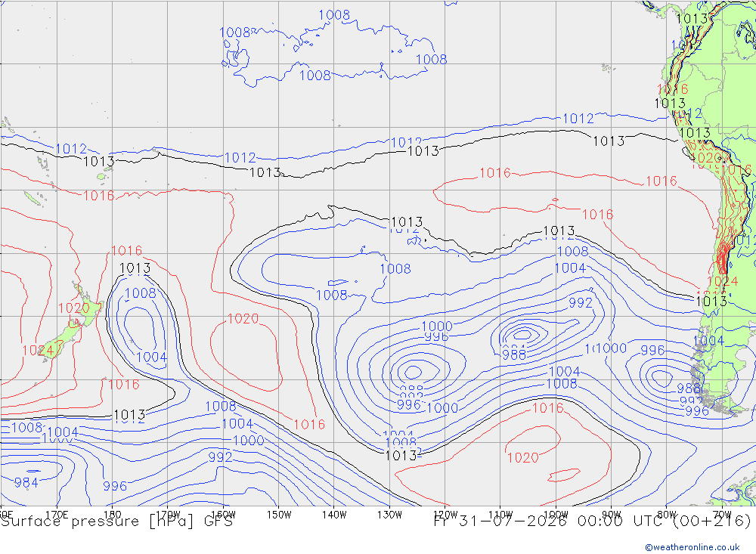The height and width of the screenshot is (554, 756).
Task: Click the 1004 low center east of New Zealand
Action: pyautogui.click(x=151, y=357)
